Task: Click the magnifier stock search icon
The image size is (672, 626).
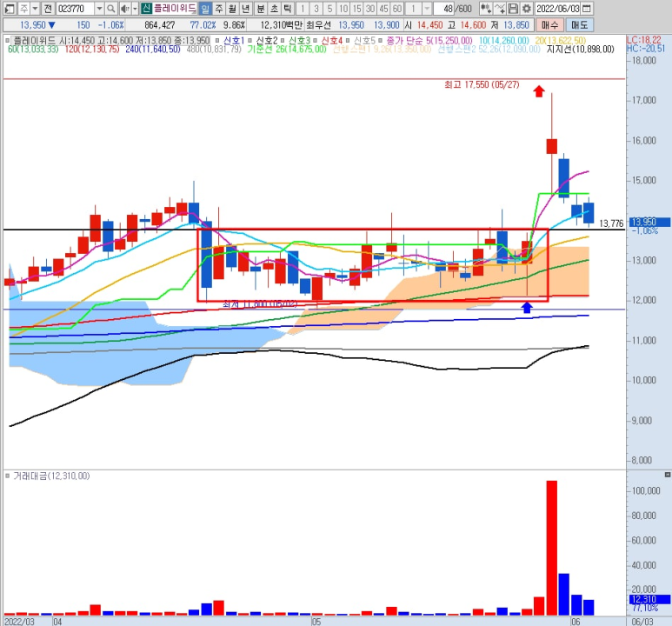Action: [111, 8]
